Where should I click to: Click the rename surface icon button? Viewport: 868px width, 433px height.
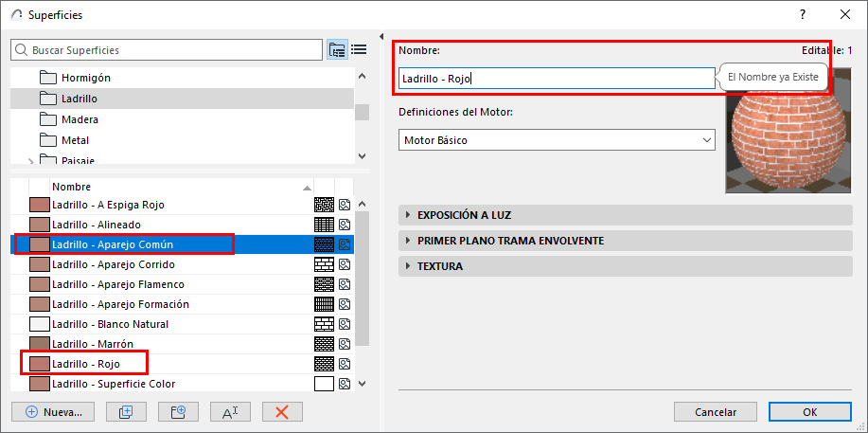click(x=229, y=412)
